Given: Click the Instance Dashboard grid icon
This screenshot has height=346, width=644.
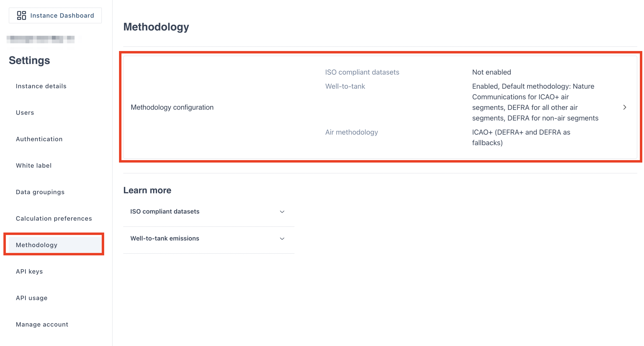Looking at the screenshot, I should [21, 16].
